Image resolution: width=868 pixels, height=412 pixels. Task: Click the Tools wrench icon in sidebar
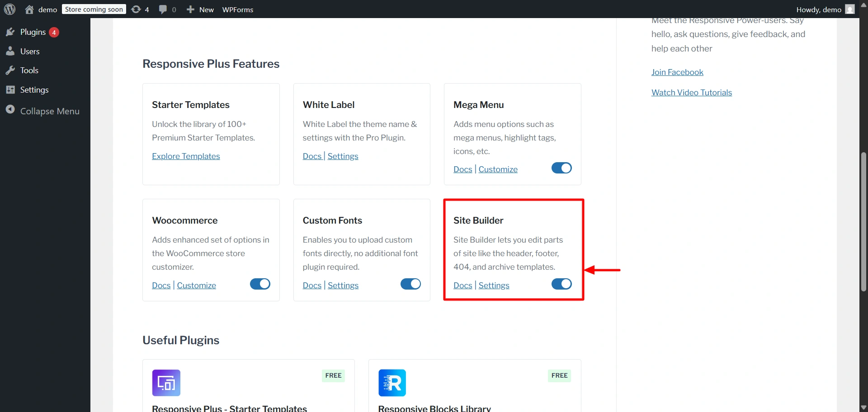pyautogui.click(x=10, y=70)
